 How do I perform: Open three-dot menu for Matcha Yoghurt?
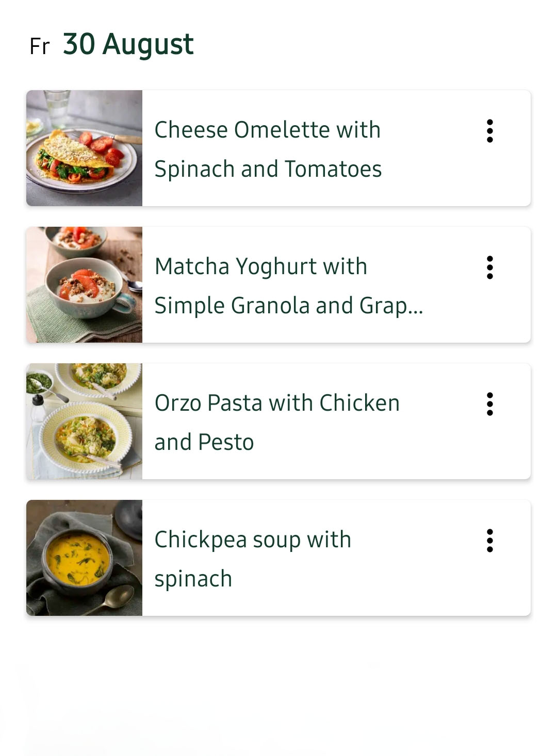(x=489, y=267)
